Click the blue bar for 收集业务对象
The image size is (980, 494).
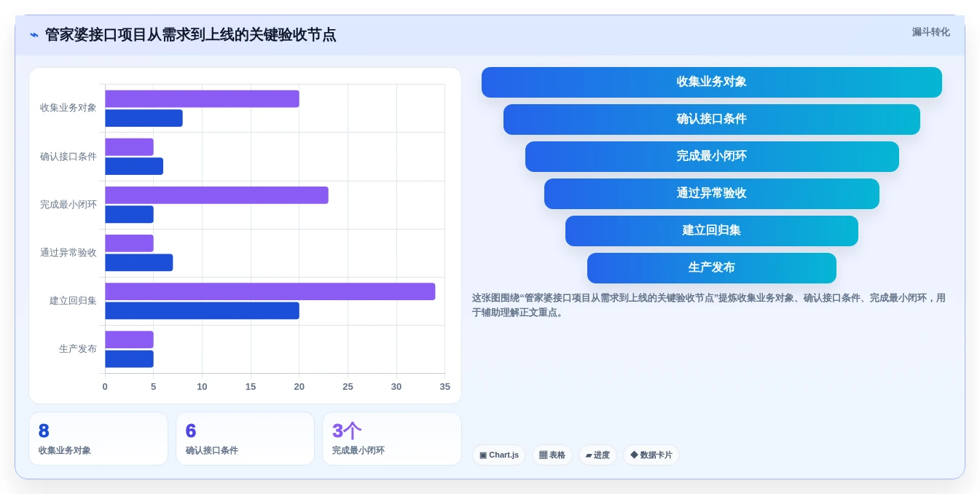(144, 118)
